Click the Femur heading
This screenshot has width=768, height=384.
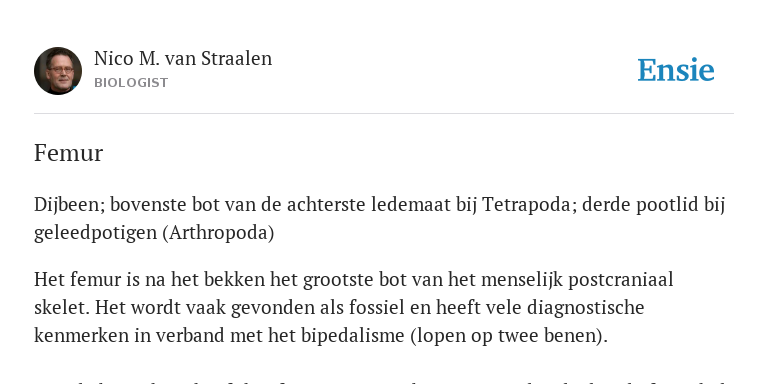pyautogui.click(x=69, y=153)
